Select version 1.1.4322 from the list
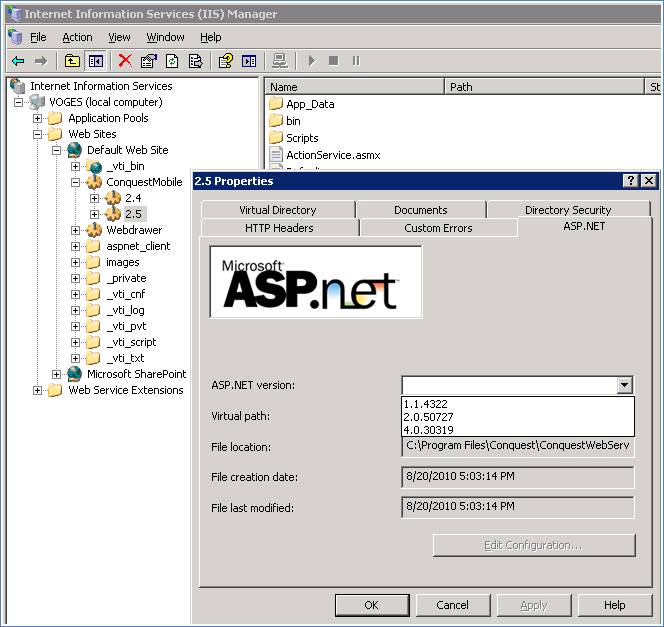The width and height of the screenshot is (664, 627). point(517,404)
